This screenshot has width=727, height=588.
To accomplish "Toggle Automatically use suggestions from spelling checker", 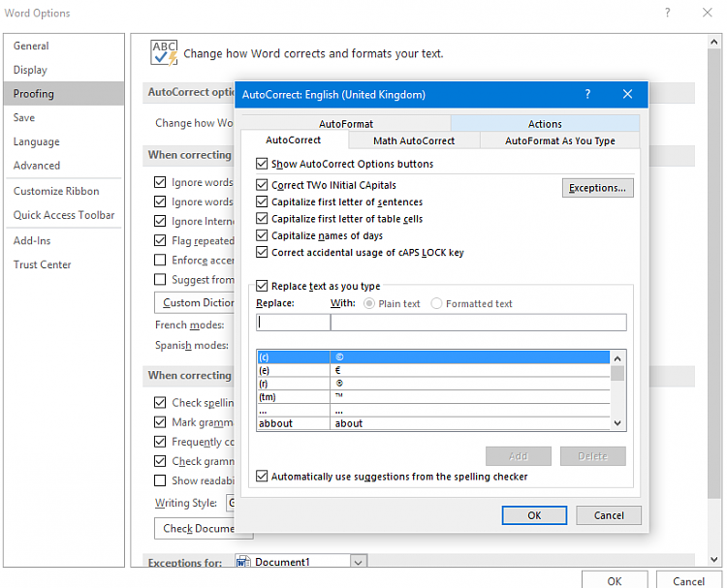I will (x=262, y=476).
